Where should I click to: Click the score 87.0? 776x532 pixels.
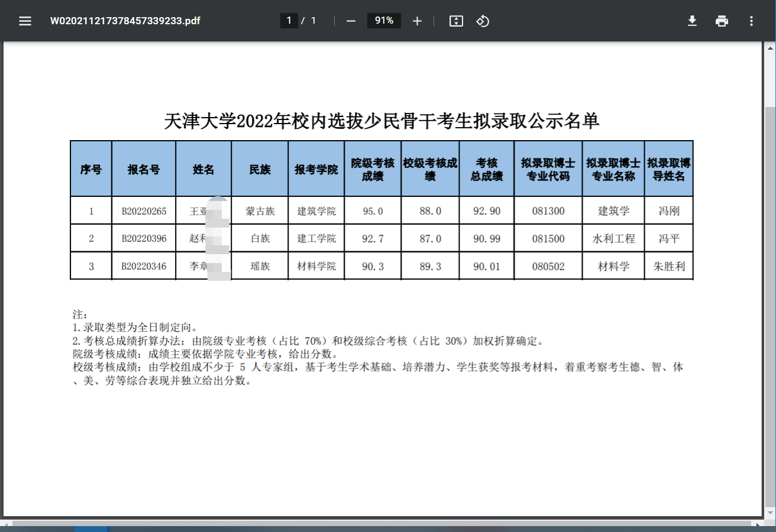(431, 239)
